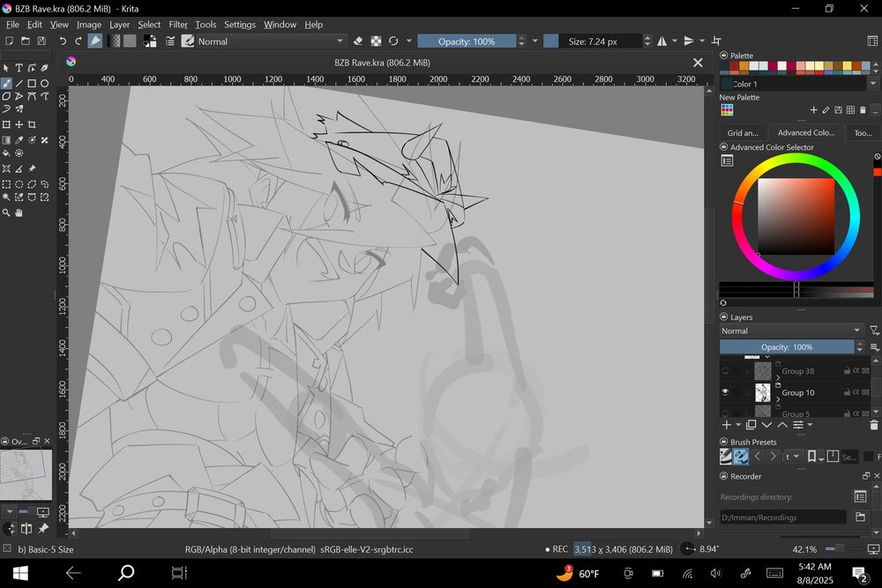Browse for the recordings directory folder
Screen dimensions: 882x588
[x=860, y=517]
